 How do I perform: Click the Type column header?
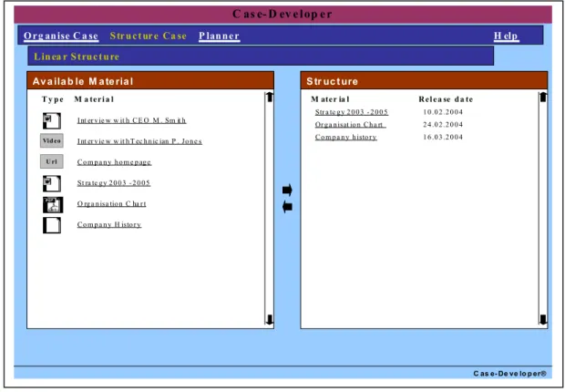pyautogui.click(x=53, y=99)
